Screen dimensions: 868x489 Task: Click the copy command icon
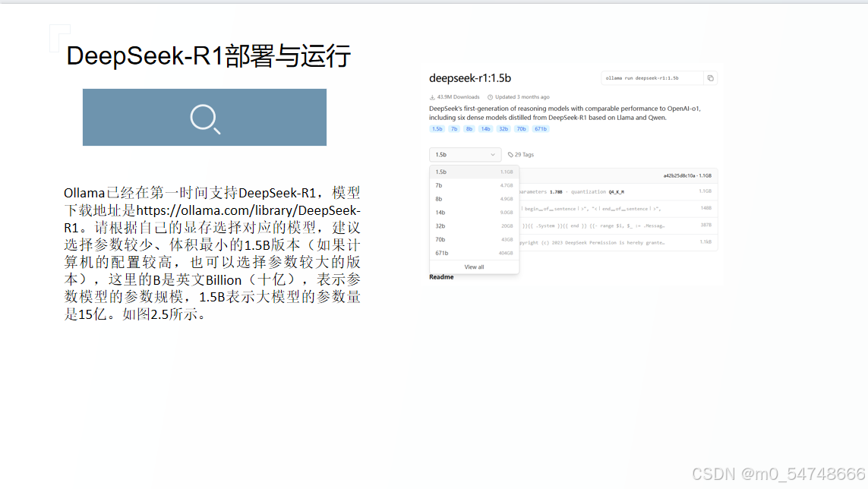[x=710, y=78]
